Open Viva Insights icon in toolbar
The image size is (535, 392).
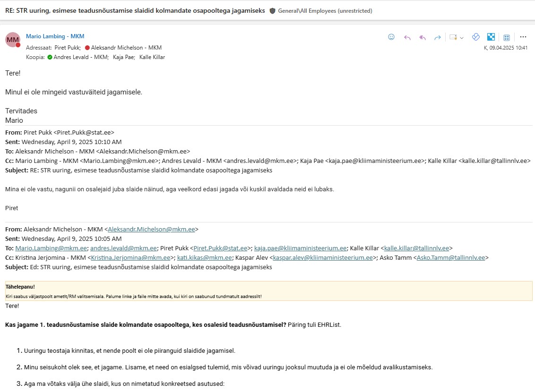coord(475,37)
